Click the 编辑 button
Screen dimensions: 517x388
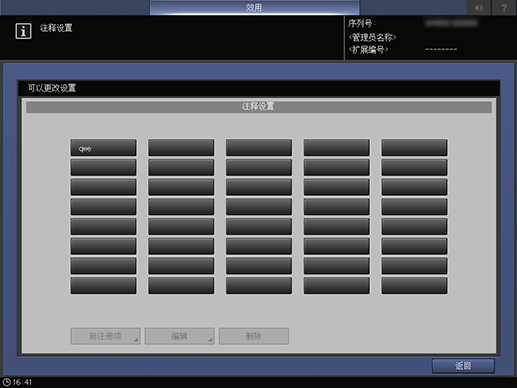point(180,336)
